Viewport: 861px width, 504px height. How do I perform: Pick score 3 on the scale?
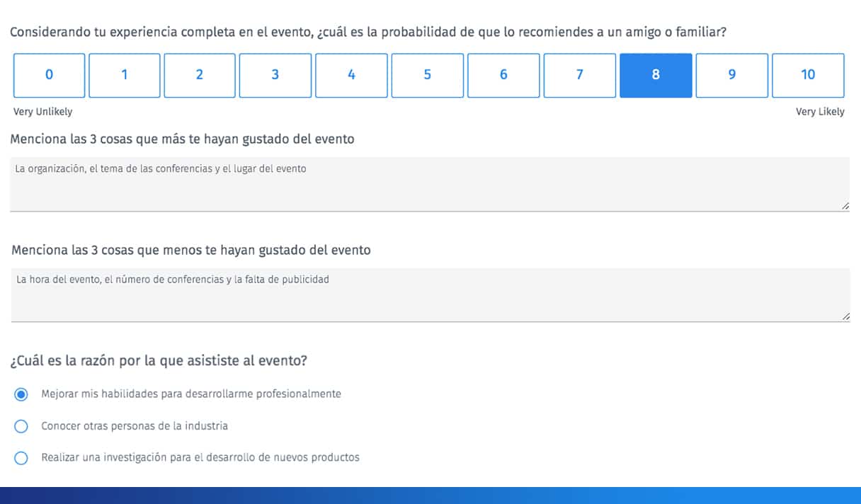(275, 75)
